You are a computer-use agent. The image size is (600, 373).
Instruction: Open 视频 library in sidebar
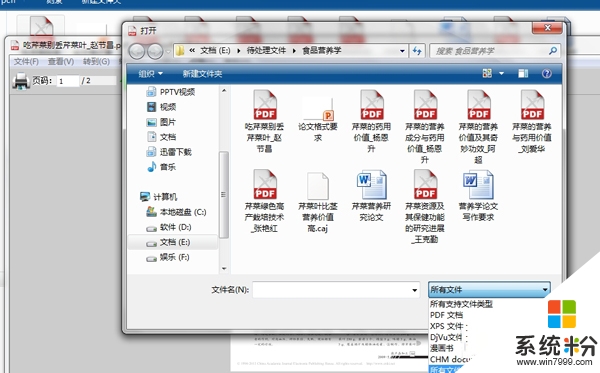point(161,107)
